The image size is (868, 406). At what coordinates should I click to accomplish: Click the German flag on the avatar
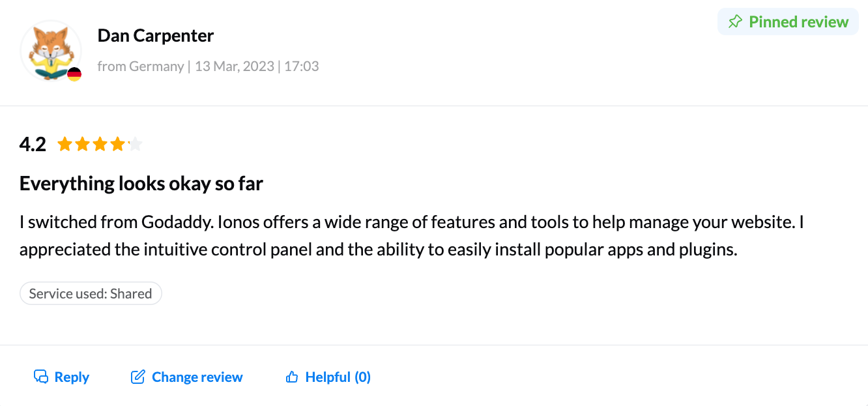(74, 76)
